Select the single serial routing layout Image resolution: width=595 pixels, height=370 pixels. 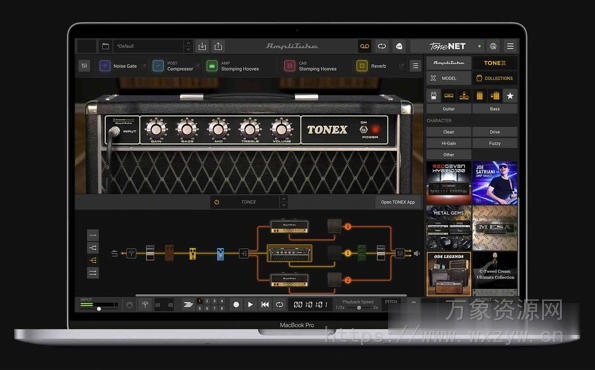pos(93,235)
